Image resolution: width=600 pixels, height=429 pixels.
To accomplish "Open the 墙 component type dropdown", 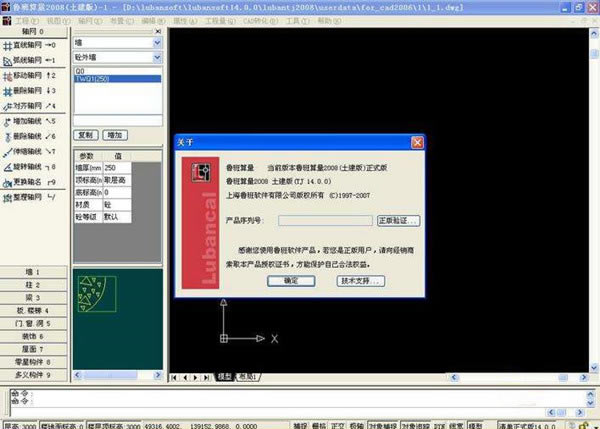I will [x=157, y=43].
